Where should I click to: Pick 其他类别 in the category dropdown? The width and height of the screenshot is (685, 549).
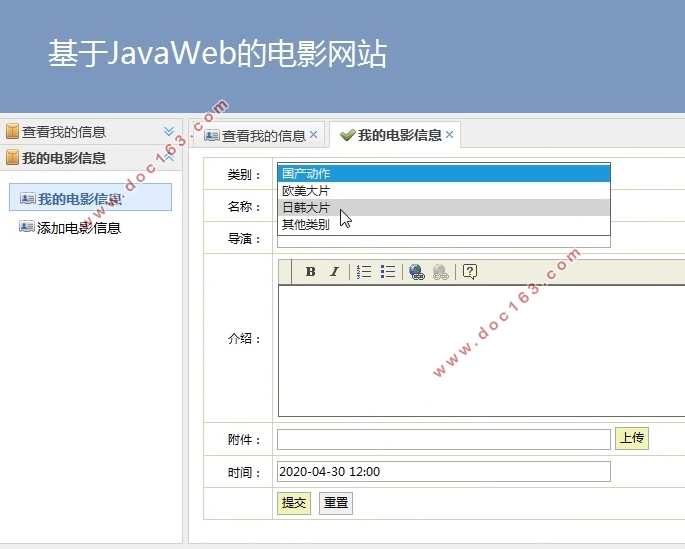[444, 224]
